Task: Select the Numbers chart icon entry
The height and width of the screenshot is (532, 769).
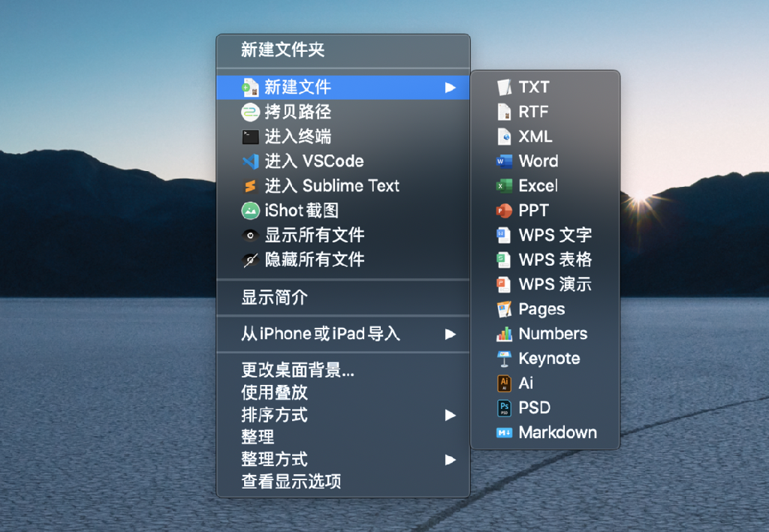Action: pos(504,334)
